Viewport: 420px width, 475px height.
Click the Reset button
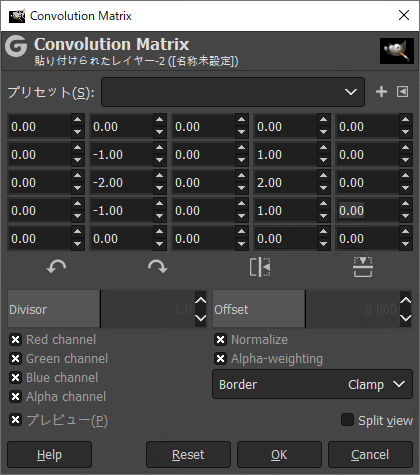tap(188, 455)
